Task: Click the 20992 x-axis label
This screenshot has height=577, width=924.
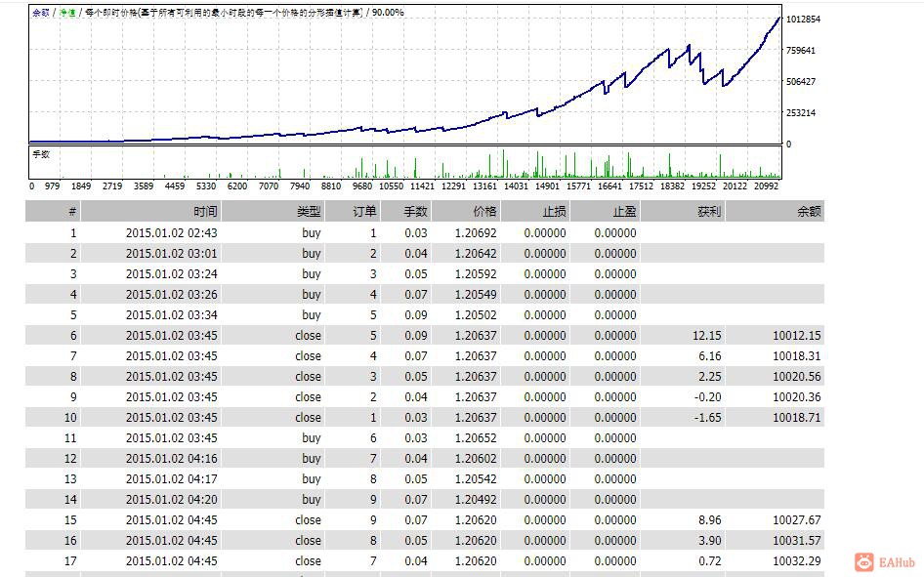Action: [766, 186]
